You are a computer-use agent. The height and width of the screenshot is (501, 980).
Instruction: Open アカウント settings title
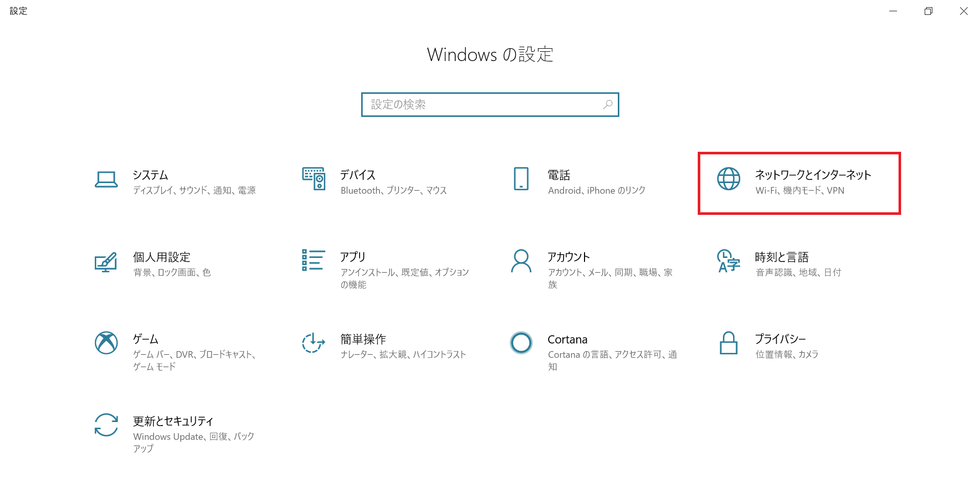pyautogui.click(x=569, y=257)
